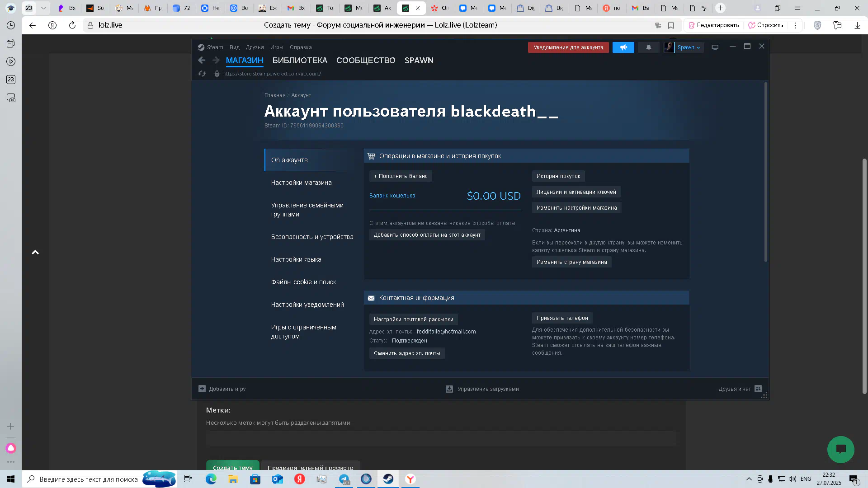The height and width of the screenshot is (488, 868).
Task: Reload the Steam store page
Action: click(202, 74)
